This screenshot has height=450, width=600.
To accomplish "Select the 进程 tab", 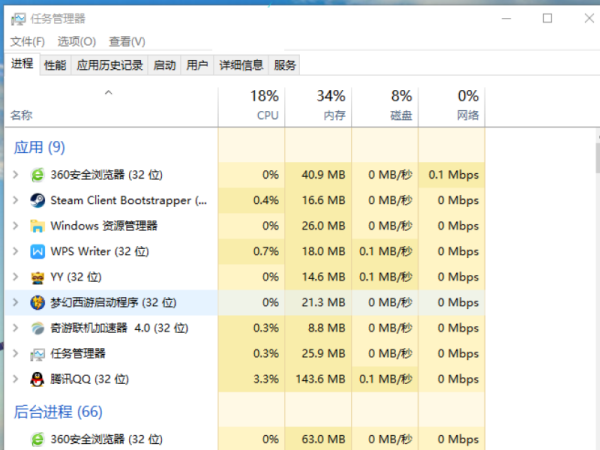I will tap(22, 64).
